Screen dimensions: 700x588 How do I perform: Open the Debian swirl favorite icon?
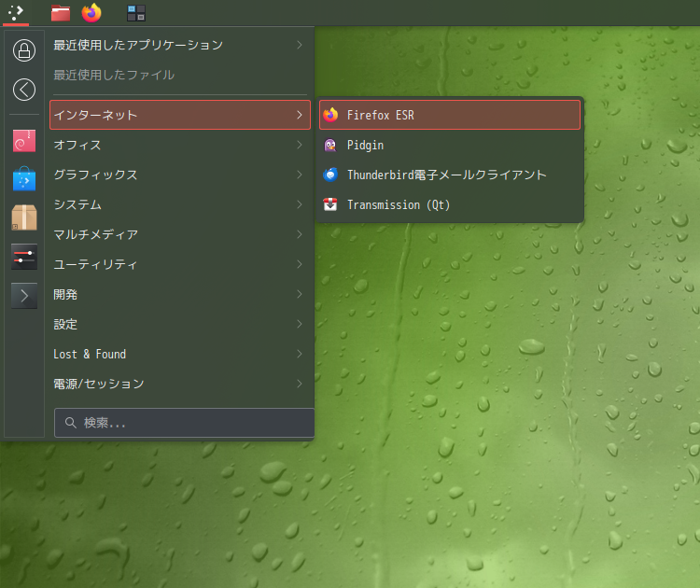click(x=24, y=141)
